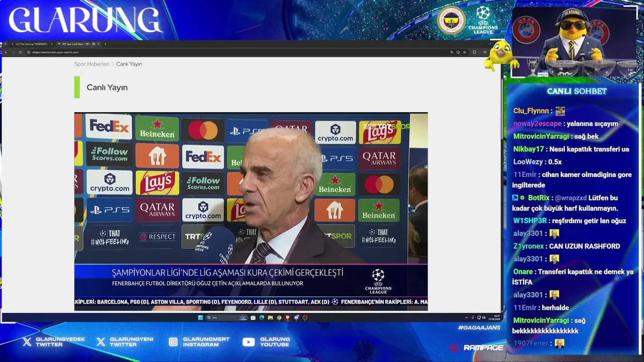Click username BotRix in chat
The image size is (644, 362).
pyautogui.click(x=539, y=198)
